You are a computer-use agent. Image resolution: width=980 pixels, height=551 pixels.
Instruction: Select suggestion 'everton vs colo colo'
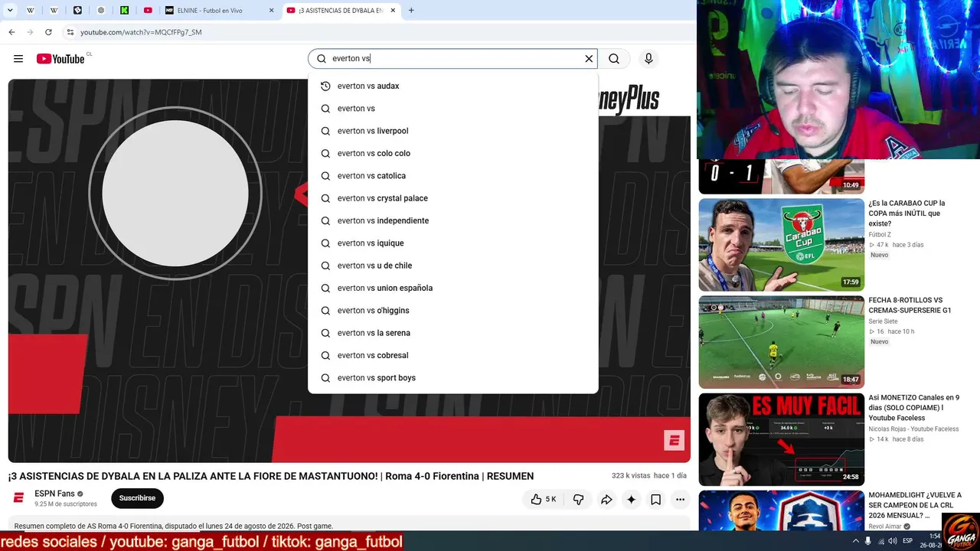click(x=453, y=154)
